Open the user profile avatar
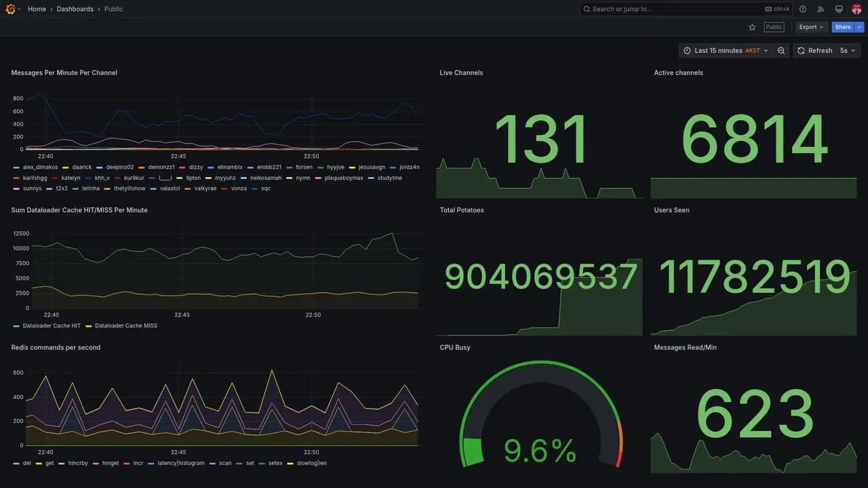Screen dimensions: 868x488 pyautogui.click(x=856, y=9)
